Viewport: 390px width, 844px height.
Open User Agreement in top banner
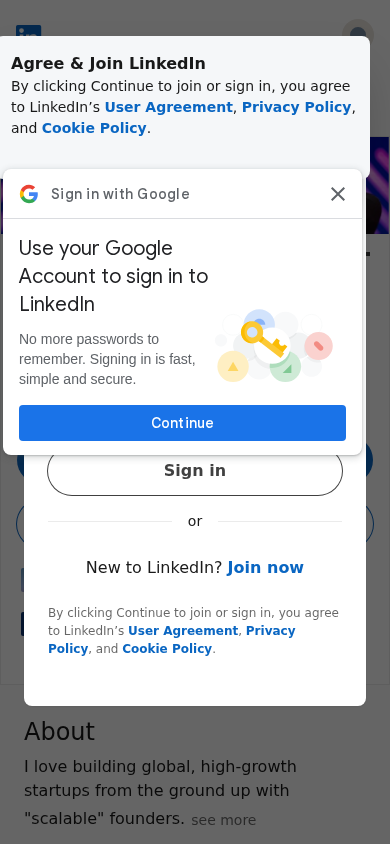tap(168, 107)
